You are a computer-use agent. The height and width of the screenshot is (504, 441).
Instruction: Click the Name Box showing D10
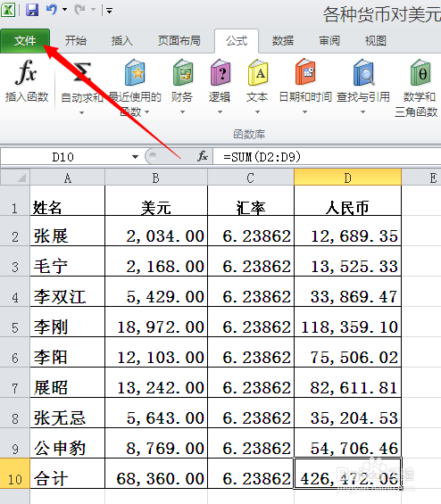[63, 157]
